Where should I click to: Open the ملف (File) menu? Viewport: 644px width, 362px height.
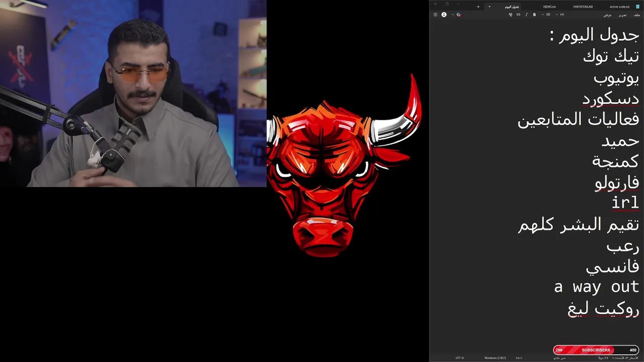click(x=637, y=15)
